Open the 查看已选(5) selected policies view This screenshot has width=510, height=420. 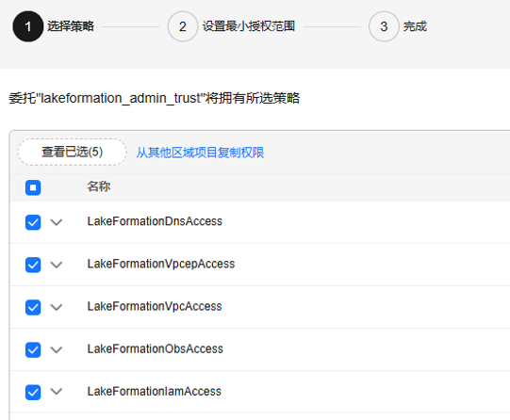pyautogui.click(x=73, y=152)
